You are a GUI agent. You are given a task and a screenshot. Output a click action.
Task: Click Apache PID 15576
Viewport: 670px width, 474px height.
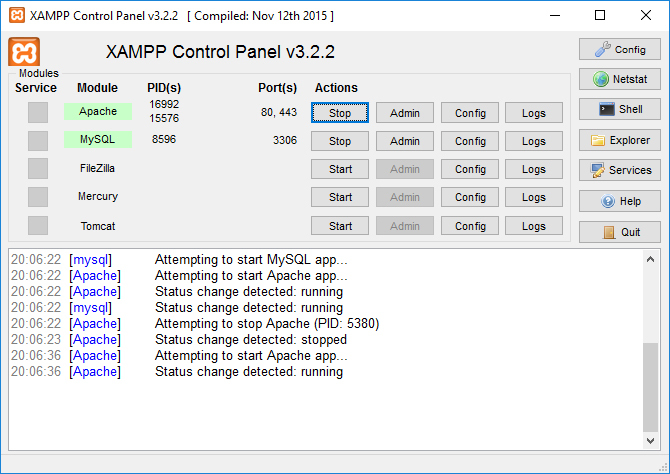(164, 118)
